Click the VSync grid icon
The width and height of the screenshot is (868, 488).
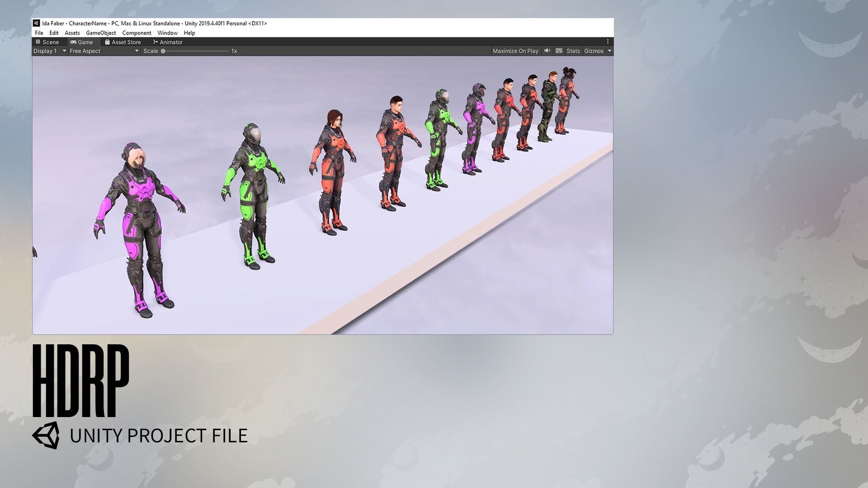[x=559, y=51]
